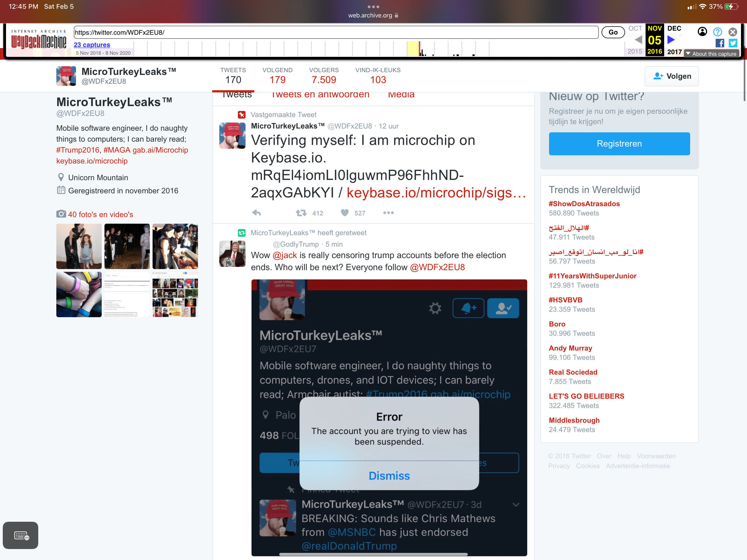Share capture via Facebook icon
747x560 pixels.
click(x=720, y=43)
